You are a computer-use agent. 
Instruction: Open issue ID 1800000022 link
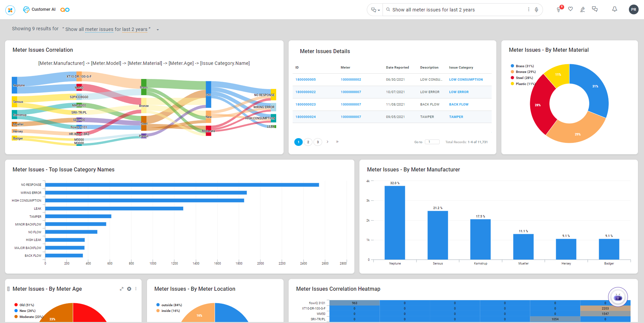coord(305,92)
